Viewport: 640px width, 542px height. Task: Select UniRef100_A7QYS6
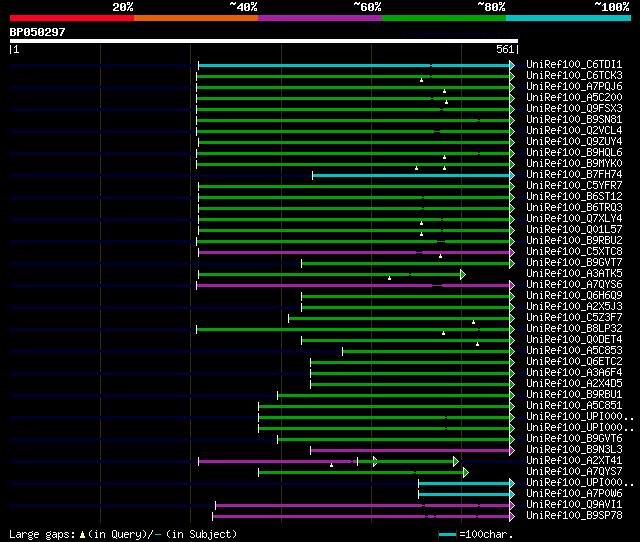coord(574,285)
